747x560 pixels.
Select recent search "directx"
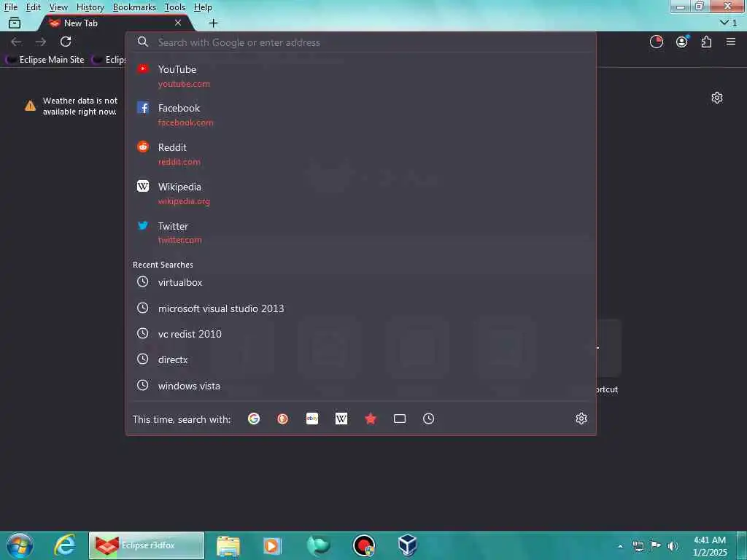pyautogui.click(x=360, y=359)
